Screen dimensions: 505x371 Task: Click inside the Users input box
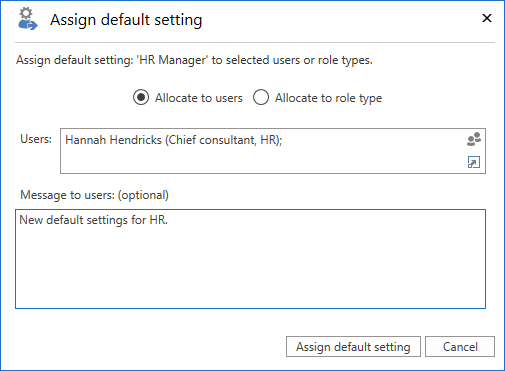tap(273, 151)
